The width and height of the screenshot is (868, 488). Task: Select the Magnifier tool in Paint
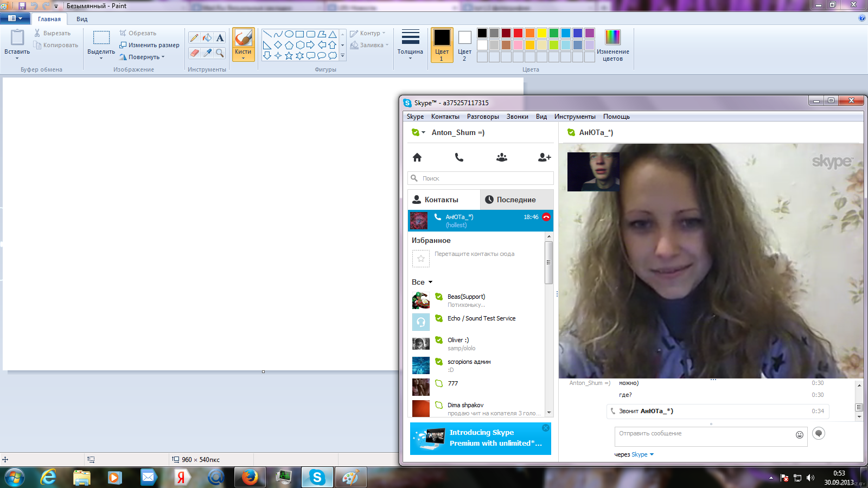click(220, 53)
